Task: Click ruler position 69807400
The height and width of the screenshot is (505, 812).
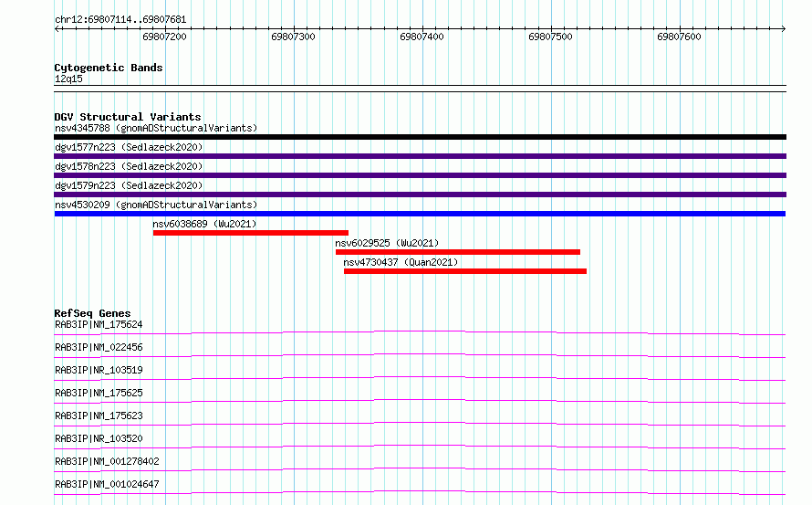Action: click(x=422, y=37)
